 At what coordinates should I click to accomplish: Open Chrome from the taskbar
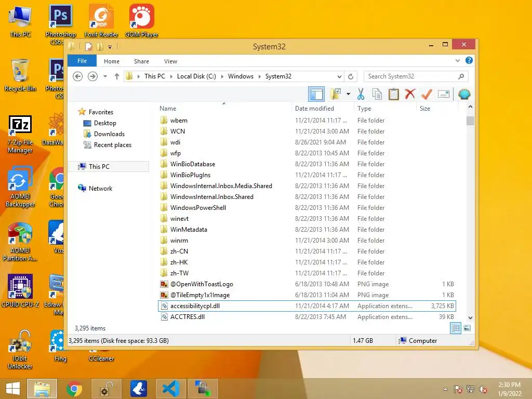(74, 389)
